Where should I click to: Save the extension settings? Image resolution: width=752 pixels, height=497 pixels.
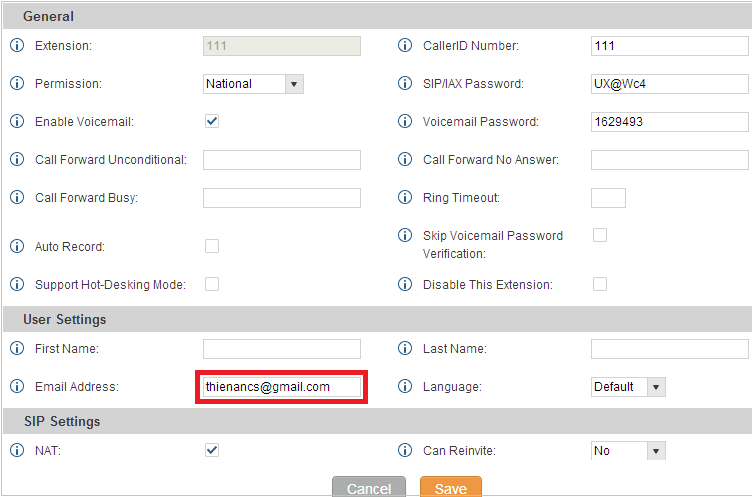click(451, 487)
